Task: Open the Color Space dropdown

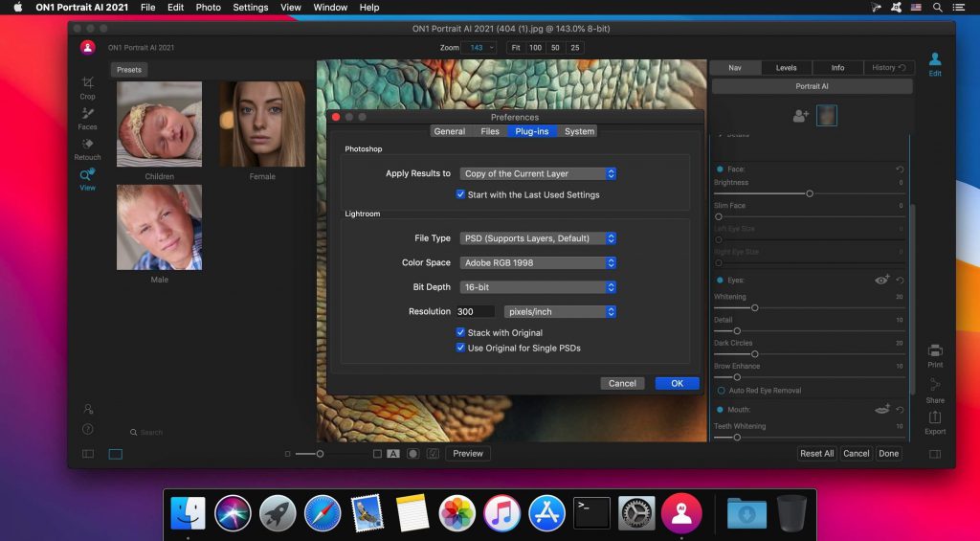Action: 538,262
